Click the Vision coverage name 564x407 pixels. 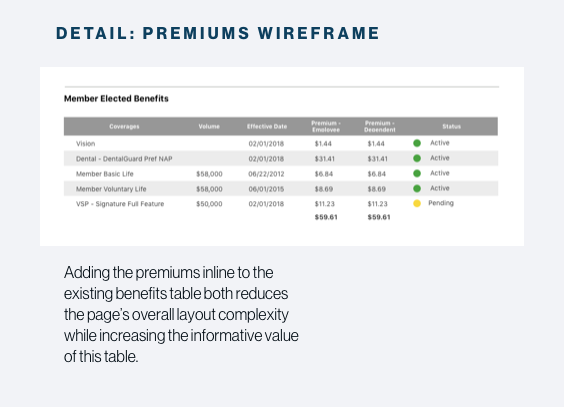point(86,143)
